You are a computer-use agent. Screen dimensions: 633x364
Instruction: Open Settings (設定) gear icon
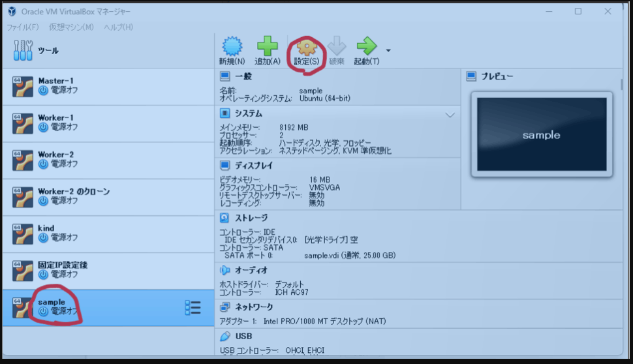[x=307, y=47]
